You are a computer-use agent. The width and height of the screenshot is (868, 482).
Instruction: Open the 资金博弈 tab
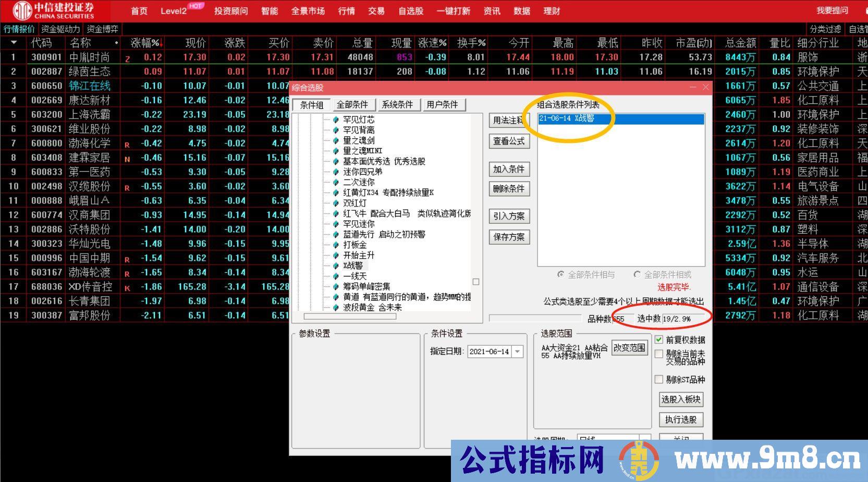[x=102, y=29]
